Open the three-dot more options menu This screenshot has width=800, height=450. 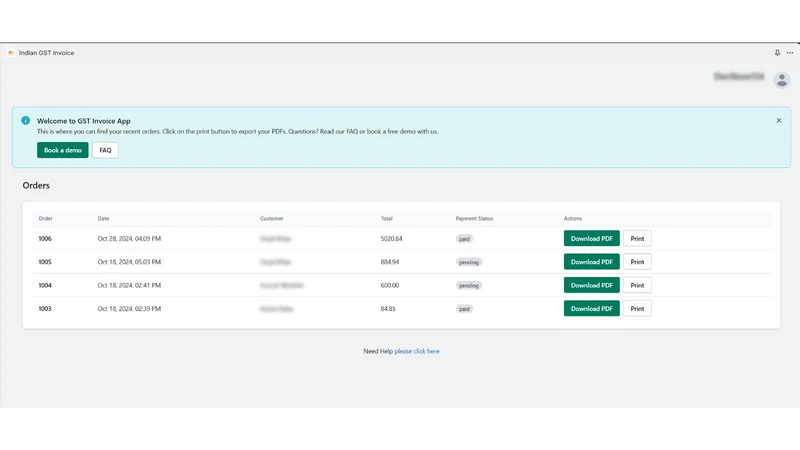click(790, 53)
